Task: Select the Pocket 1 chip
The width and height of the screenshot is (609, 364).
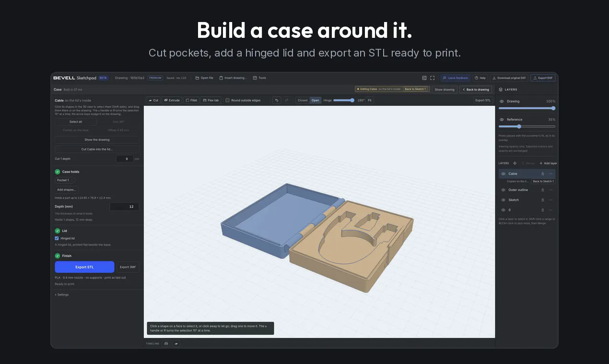Action: point(65,180)
